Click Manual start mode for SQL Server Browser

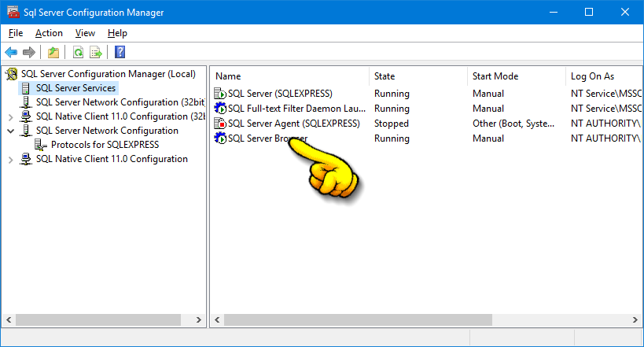[x=488, y=138]
